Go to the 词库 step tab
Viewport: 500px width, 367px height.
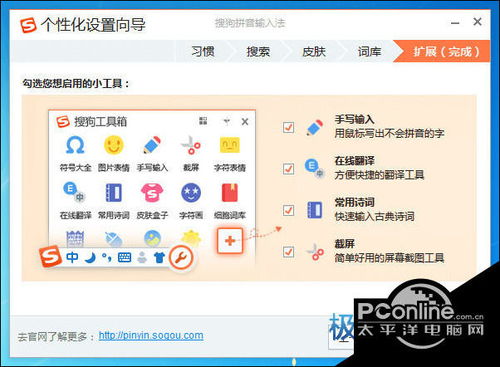pyautogui.click(x=369, y=51)
